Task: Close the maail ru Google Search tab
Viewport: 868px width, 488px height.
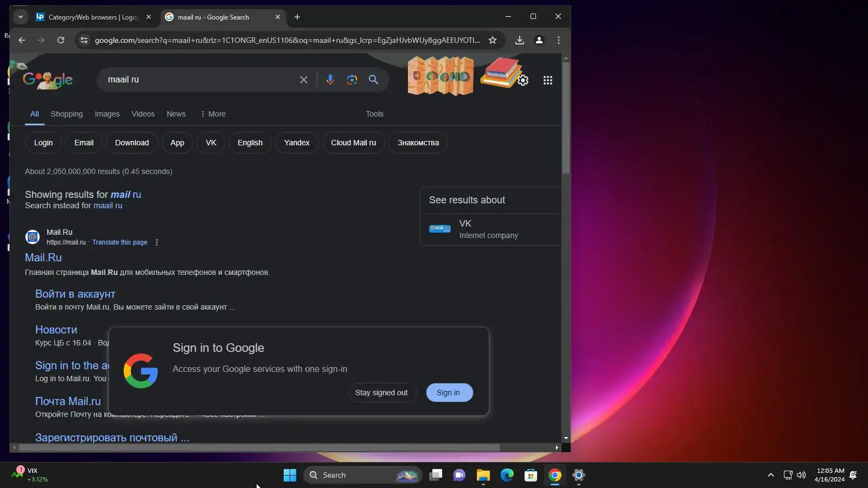Action: (x=278, y=17)
